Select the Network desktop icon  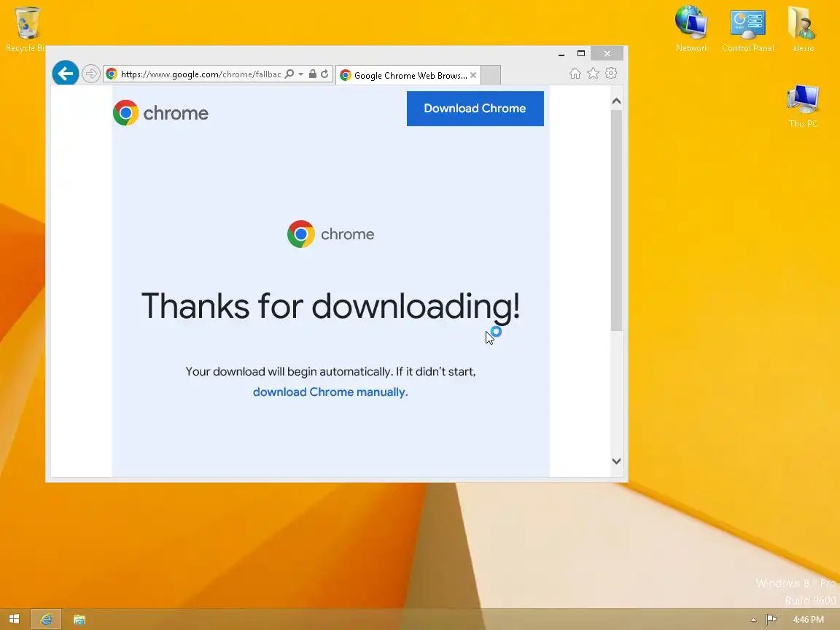point(691,29)
